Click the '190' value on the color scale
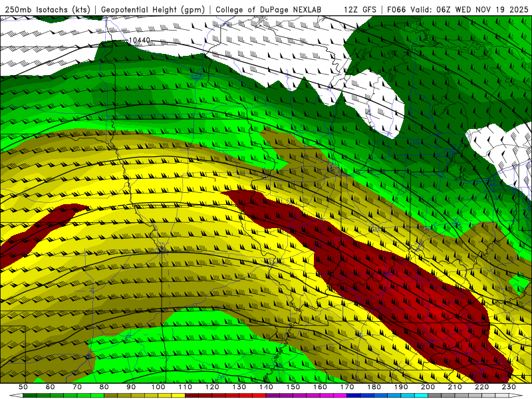Viewport: 532px width, 399px height. (401, 387)
